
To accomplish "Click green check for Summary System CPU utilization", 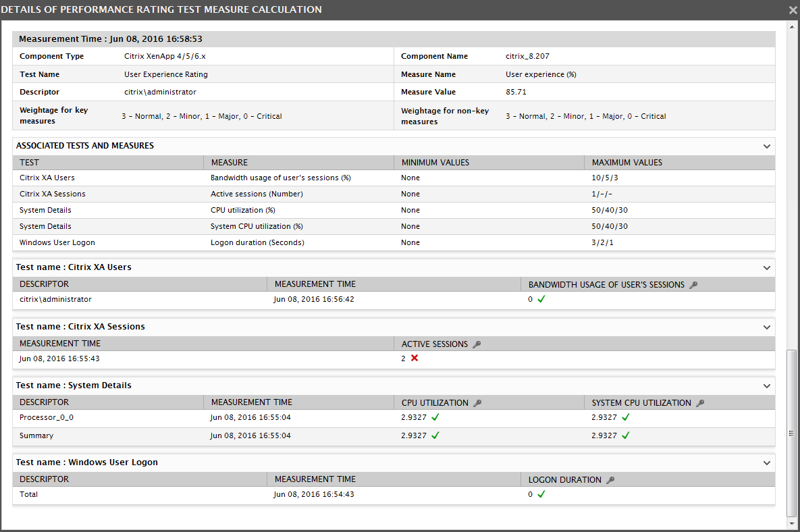I will [x=626, y=435].
